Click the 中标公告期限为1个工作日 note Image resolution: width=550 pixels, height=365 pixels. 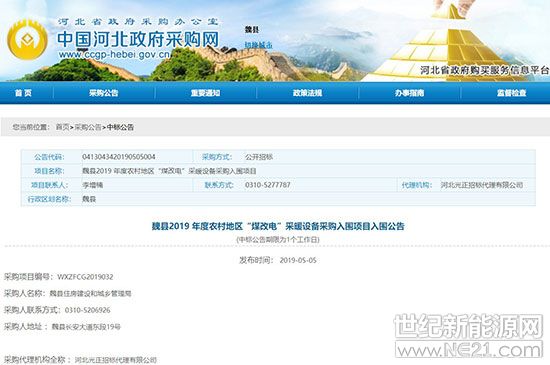click(278, 239)
